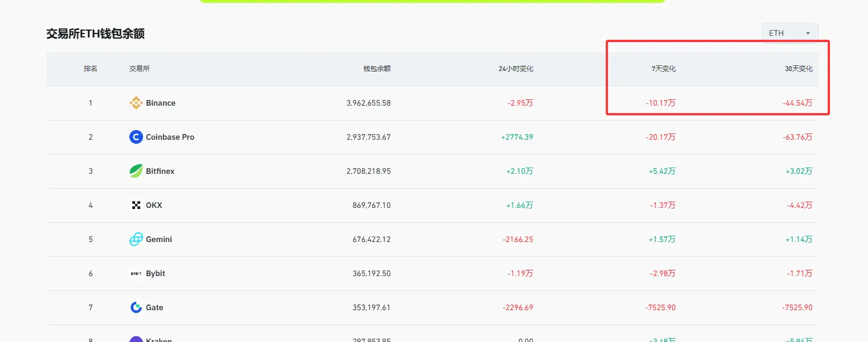Click OKX 7-day change -1.37万

[663, 205]
